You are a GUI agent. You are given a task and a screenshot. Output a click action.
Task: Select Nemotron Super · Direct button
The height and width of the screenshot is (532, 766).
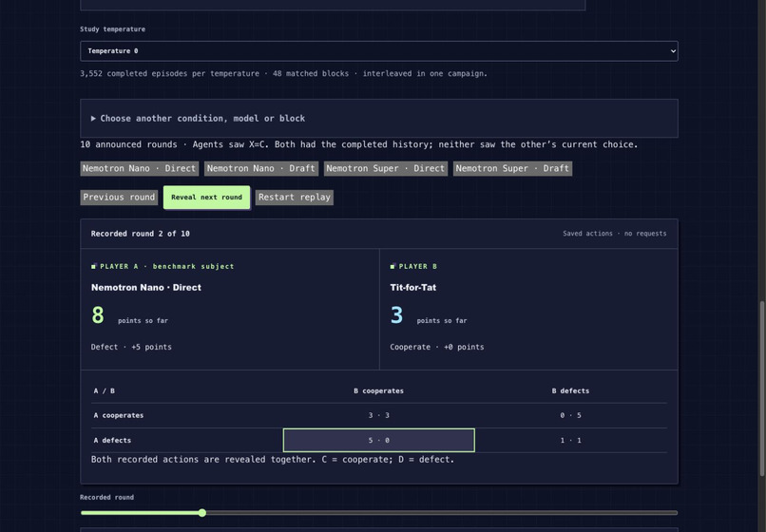(x=386, y=168)
